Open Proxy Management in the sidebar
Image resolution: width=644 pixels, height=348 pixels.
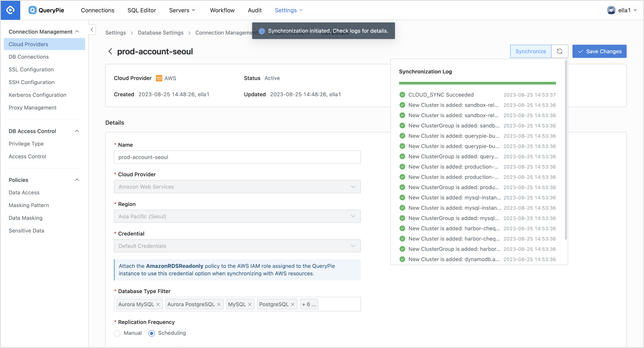[x=33, y=108]
